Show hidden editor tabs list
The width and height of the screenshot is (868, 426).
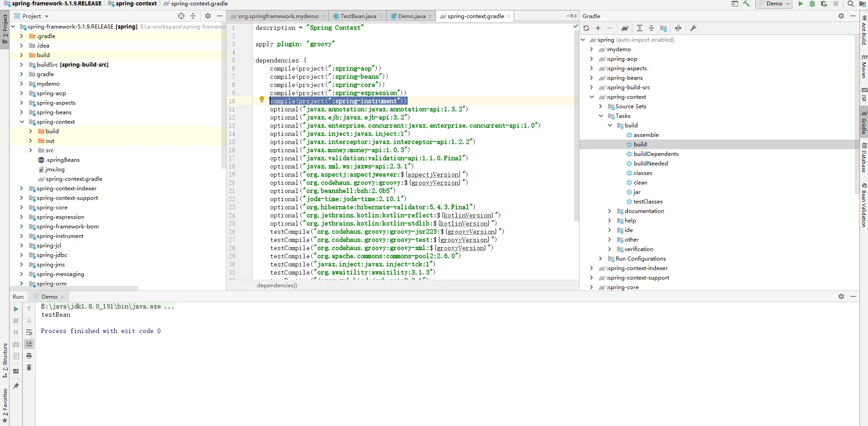[572, 16]
